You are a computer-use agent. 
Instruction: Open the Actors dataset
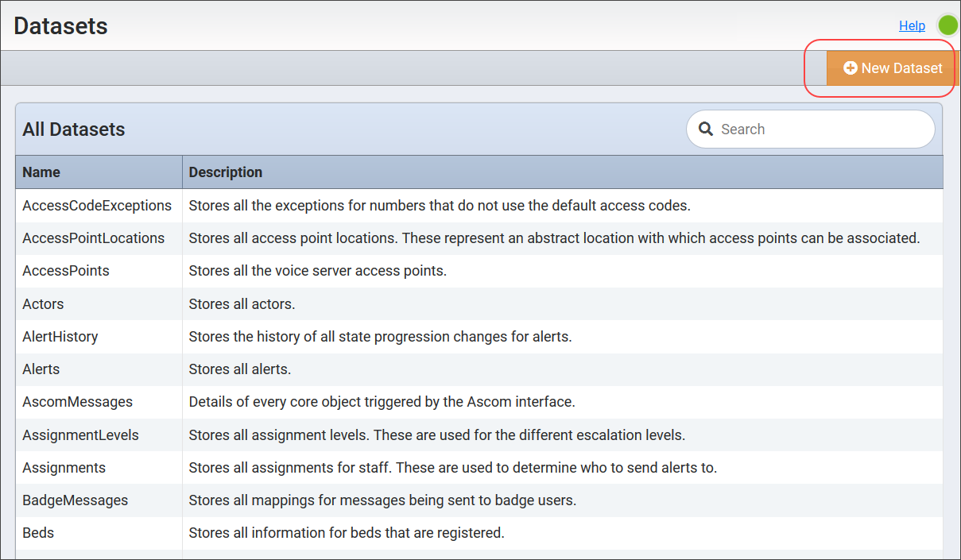[x=43, y=303]
